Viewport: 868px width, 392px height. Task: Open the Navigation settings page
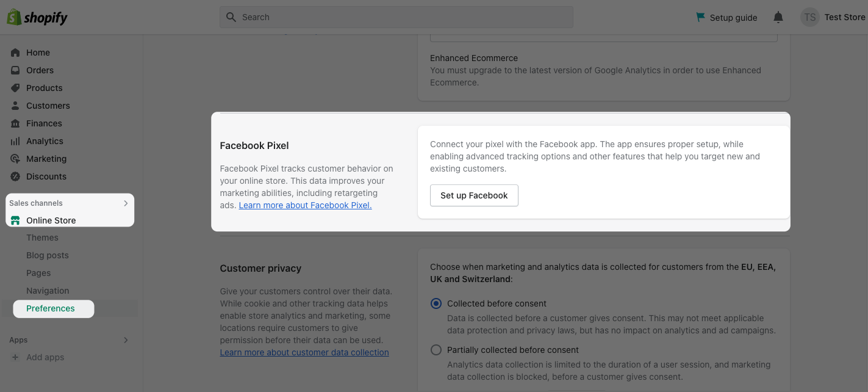tap(47, 291)
